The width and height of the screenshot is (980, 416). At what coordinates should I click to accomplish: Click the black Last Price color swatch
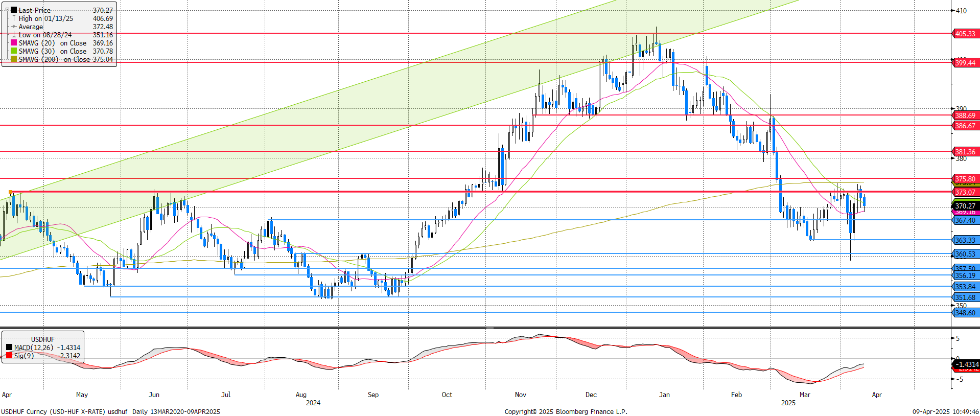click(x=14, y=10)
